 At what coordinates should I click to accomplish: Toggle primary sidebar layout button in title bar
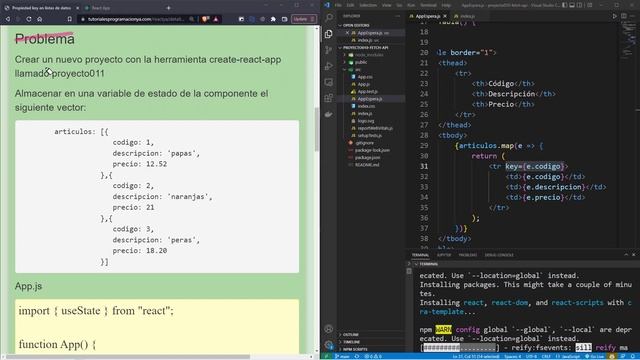[564, 5]
